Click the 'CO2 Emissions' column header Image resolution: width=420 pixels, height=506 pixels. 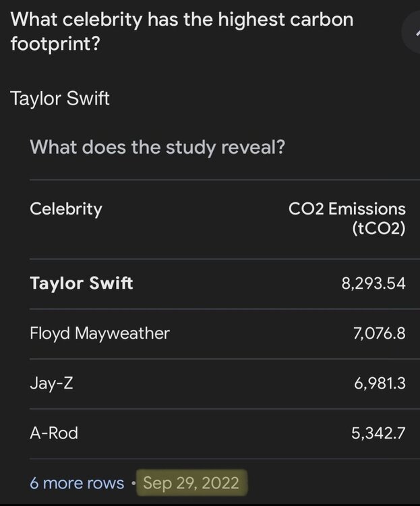tap(347, 208)
